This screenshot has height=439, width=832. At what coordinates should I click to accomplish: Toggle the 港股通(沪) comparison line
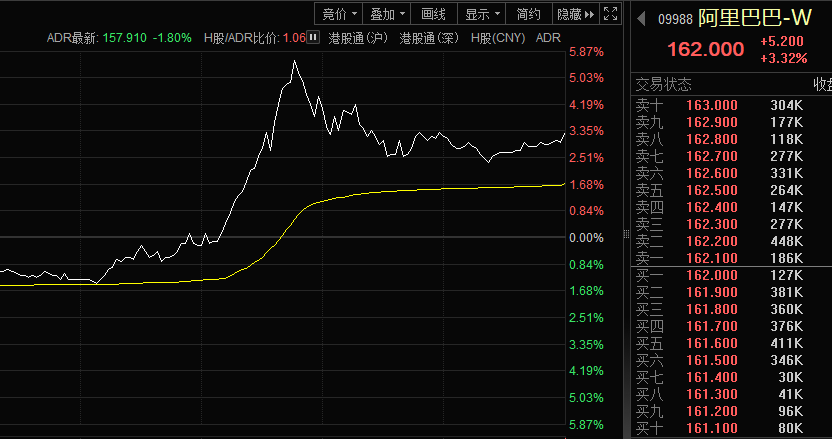360,38
